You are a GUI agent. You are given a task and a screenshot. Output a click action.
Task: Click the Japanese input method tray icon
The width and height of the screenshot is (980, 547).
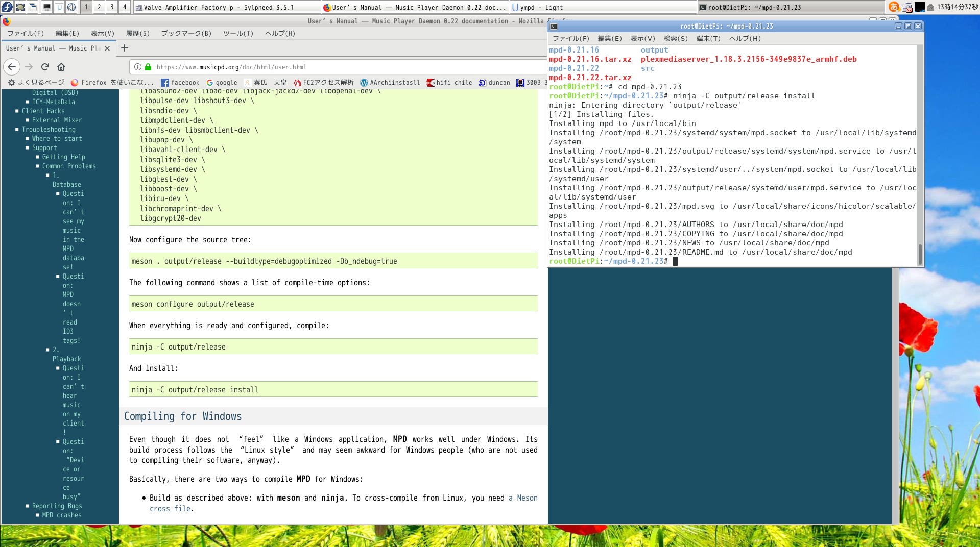(x=894, y=7)
